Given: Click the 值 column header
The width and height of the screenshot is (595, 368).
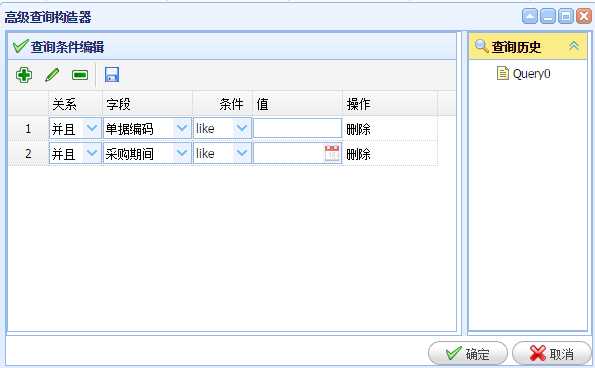Looking at the screenshot, I should [298, 104].
